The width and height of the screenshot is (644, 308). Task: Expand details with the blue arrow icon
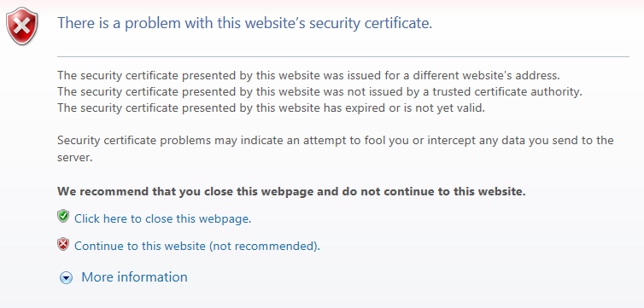point(66,278)
